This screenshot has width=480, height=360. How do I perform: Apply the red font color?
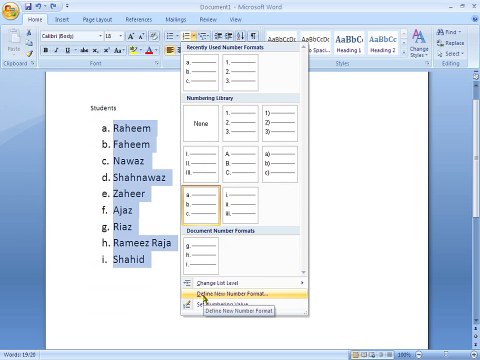[x=149, y=50]
